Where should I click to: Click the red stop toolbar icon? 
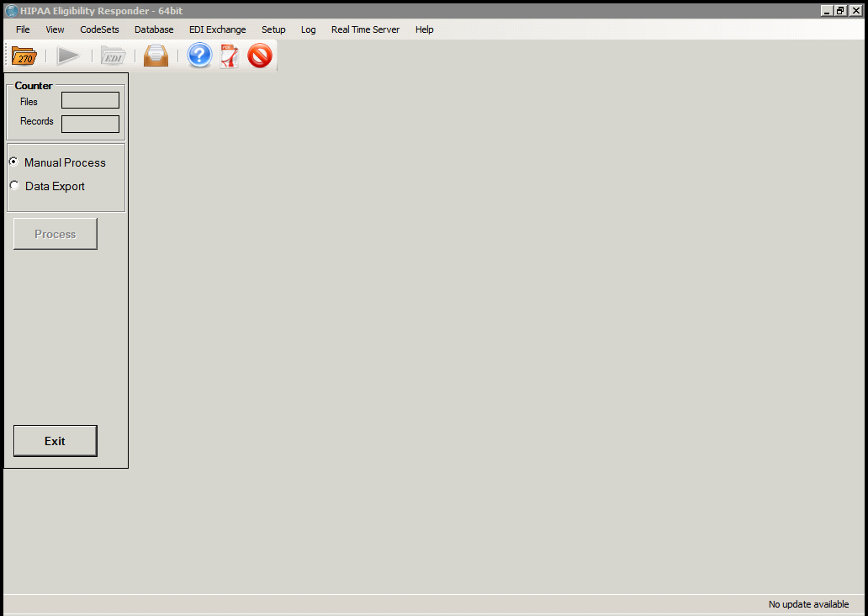260,56
